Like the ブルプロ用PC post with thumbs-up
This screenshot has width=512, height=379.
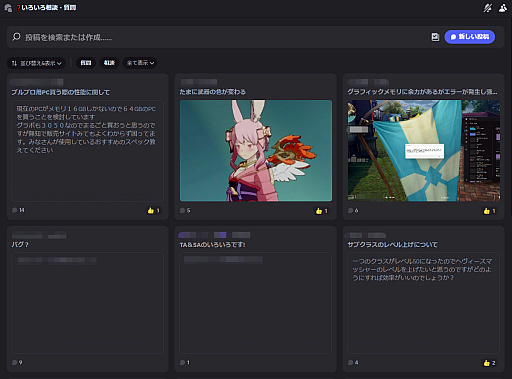point(154,210)
